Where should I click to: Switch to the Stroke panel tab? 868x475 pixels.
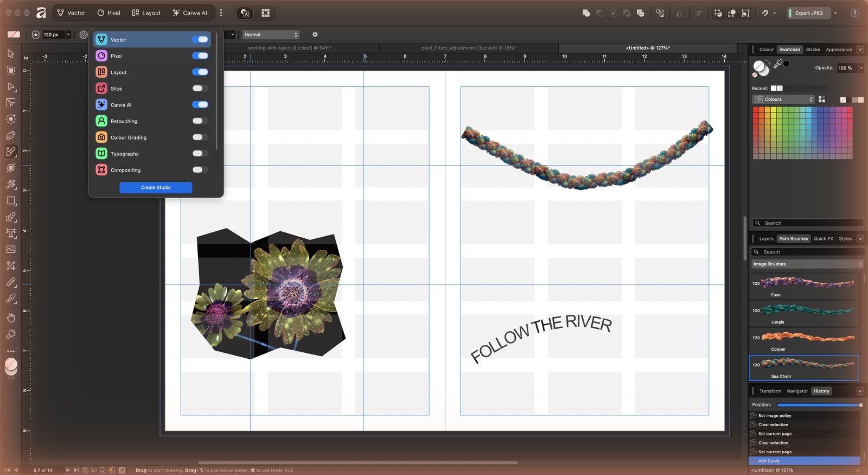pos(813,49)
